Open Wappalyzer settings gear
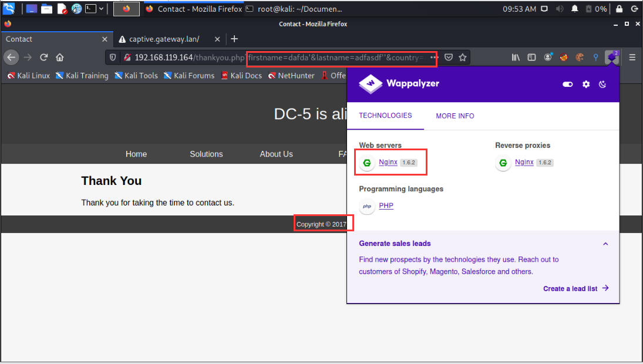This screenshot has height=364, width=643. click(x=586, y=84)
